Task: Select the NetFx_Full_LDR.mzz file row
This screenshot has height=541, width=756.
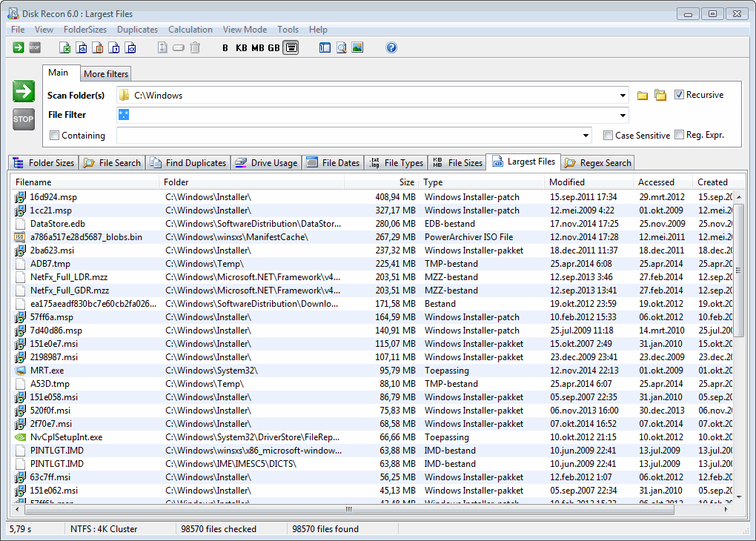Action: click(x=372, y=276)
